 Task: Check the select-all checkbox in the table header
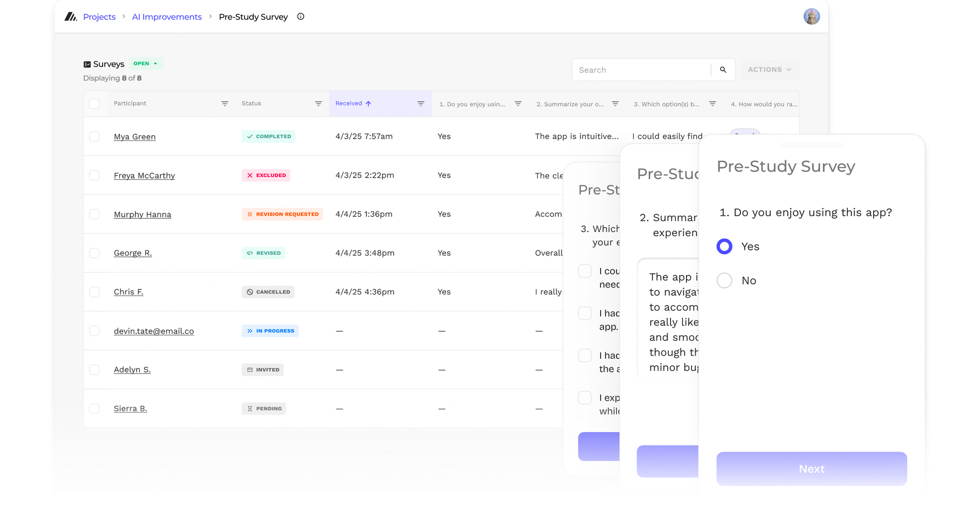(x=95, y=103)
